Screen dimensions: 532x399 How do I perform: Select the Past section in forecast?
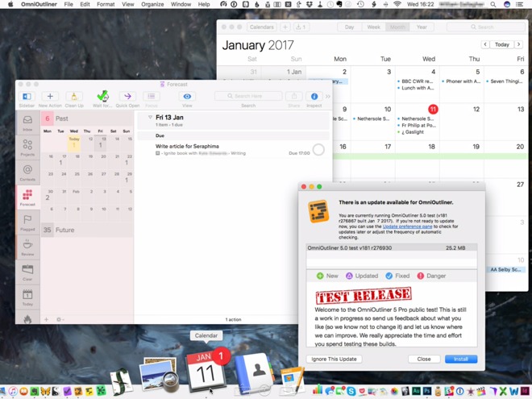[x=87, y=118]
